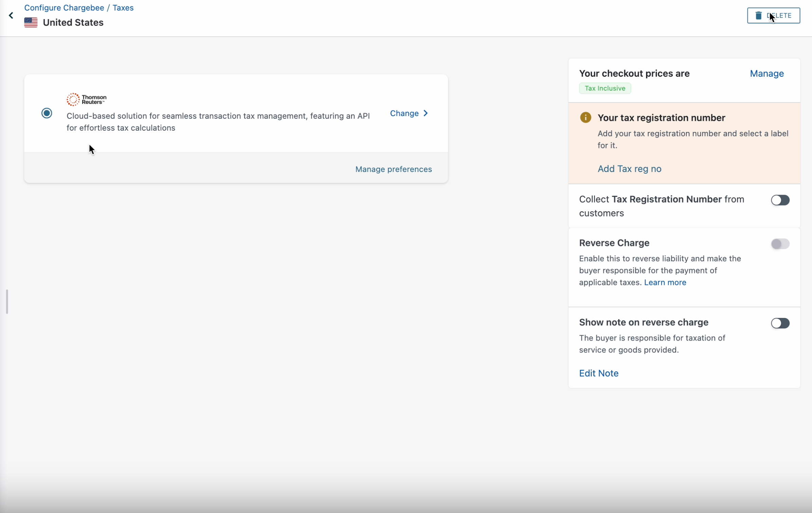
Task: Click the Tax Inclusive badge
Action: [x=605, y=88]
